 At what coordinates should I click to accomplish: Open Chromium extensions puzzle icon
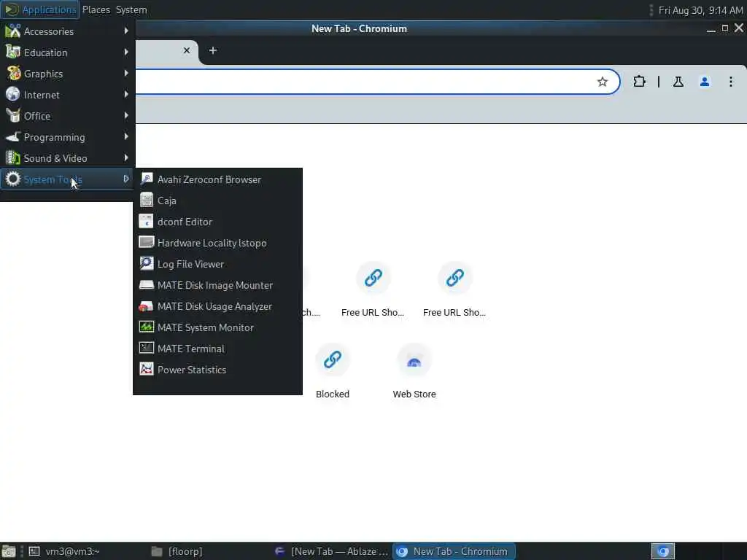(x=639, y=82)
